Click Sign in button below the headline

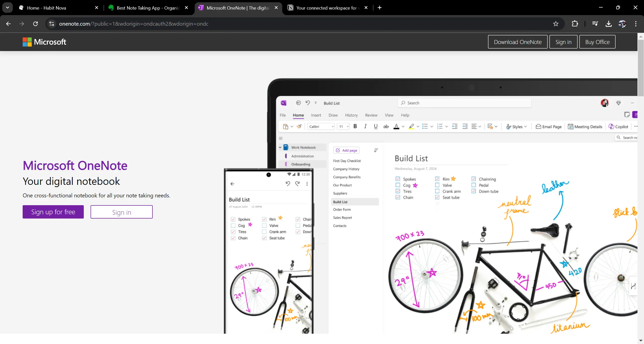click(x=122, y=212)
